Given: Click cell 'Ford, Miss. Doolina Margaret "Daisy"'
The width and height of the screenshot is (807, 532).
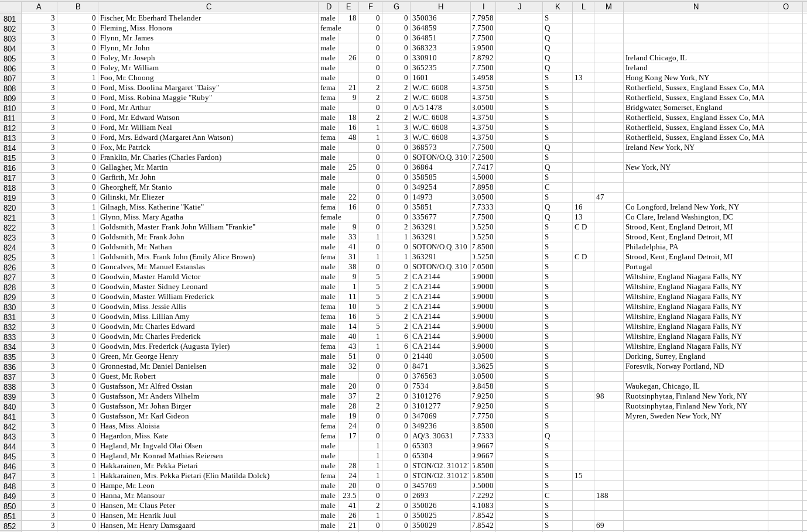Looking at the screenshot, I should coord(208,88).
